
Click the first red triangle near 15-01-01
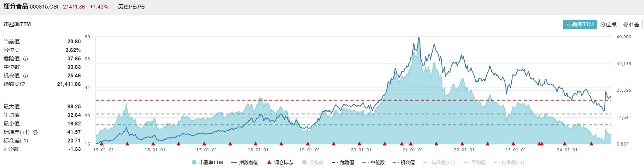[102, 144]
